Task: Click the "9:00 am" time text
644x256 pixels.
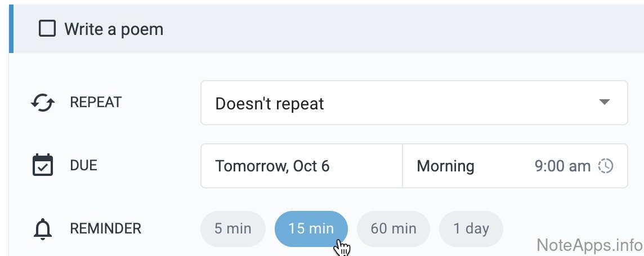Action: [562, 166]
